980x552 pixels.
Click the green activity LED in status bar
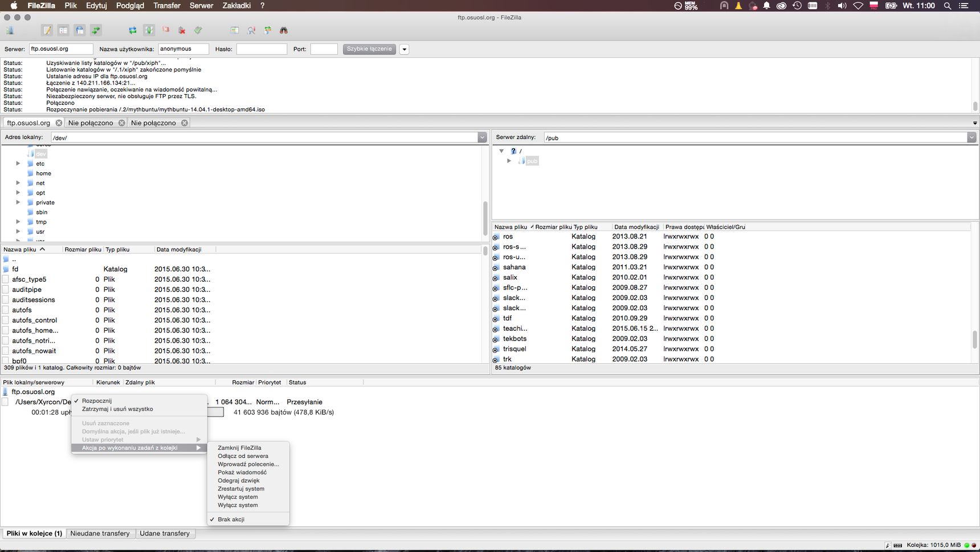[x=967, y=546]
